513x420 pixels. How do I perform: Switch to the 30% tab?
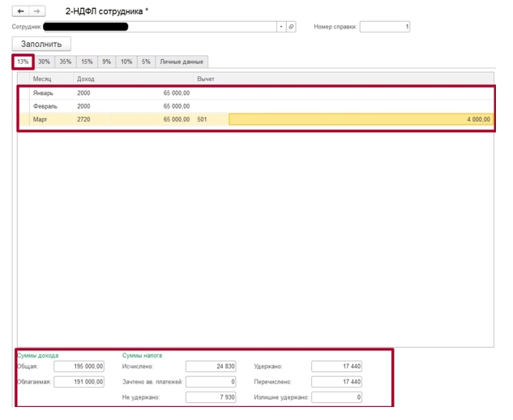44,62
